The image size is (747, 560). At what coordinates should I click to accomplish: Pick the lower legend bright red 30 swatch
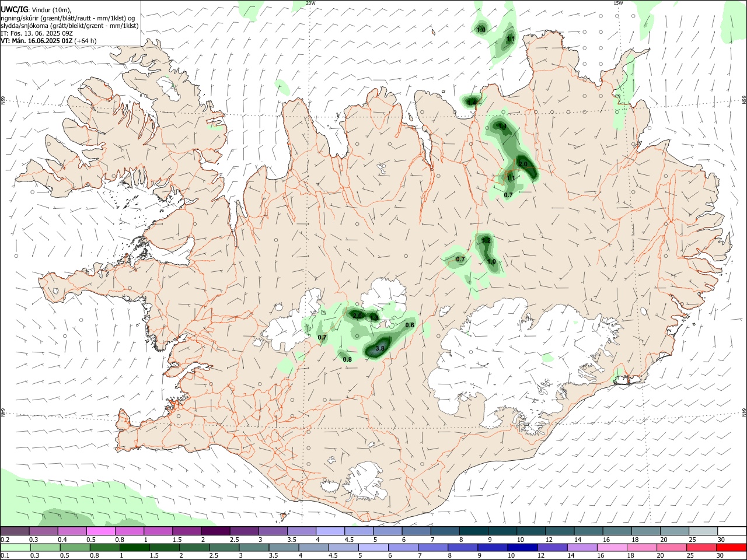[x=732, y=547]
